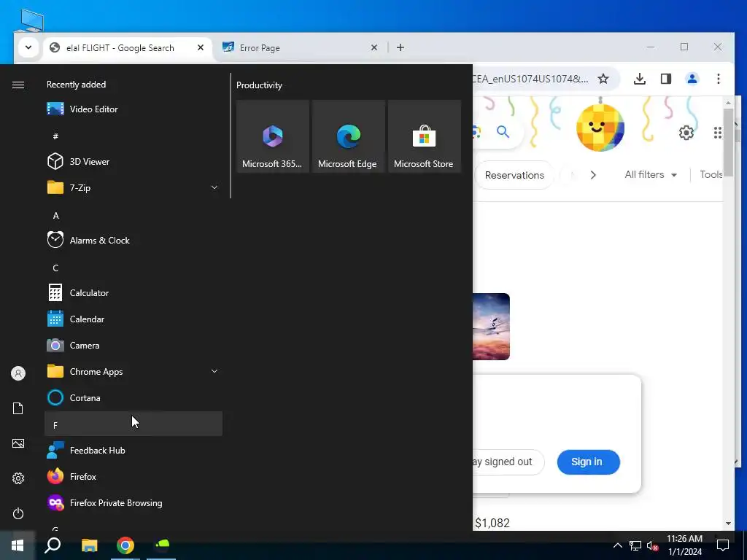Screen dimensions: 747x560
Task: Open the Tools option
Action: 711,174
